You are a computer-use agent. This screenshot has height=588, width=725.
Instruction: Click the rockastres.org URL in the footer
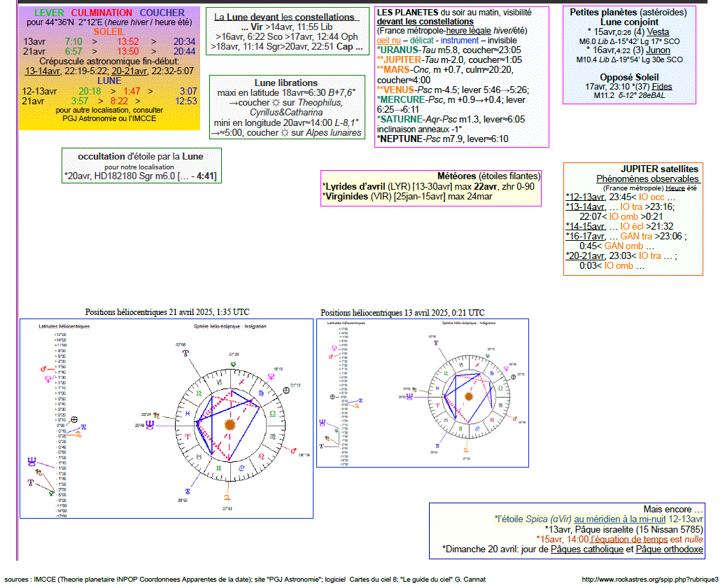click(x=650, y=579)
